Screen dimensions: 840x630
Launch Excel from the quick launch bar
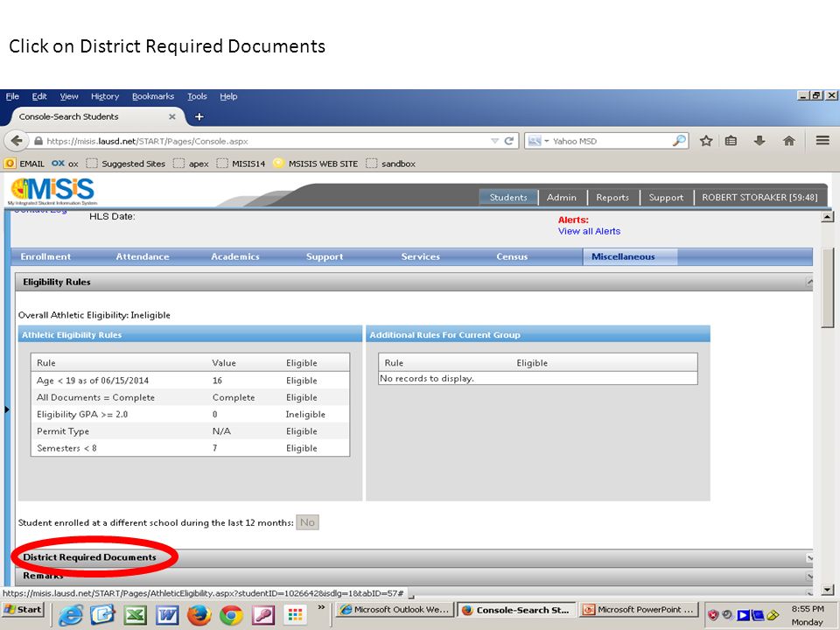pos(135,615)
